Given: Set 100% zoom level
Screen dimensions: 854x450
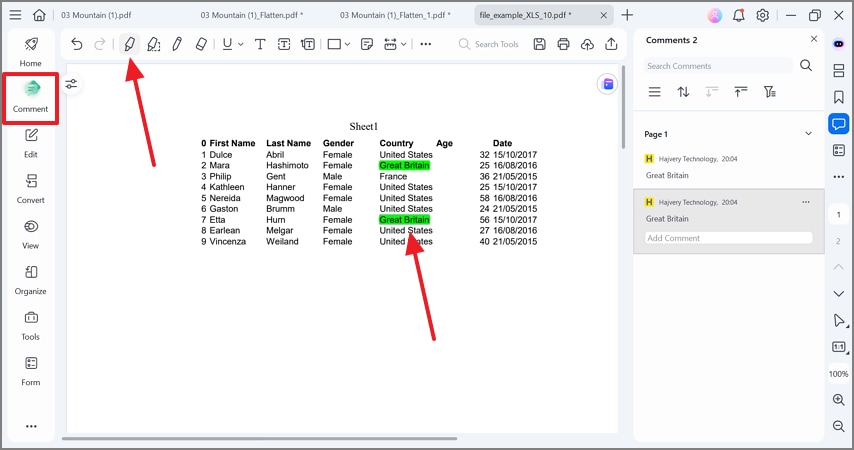Looking at the screenshot, I should coord(839,374).
